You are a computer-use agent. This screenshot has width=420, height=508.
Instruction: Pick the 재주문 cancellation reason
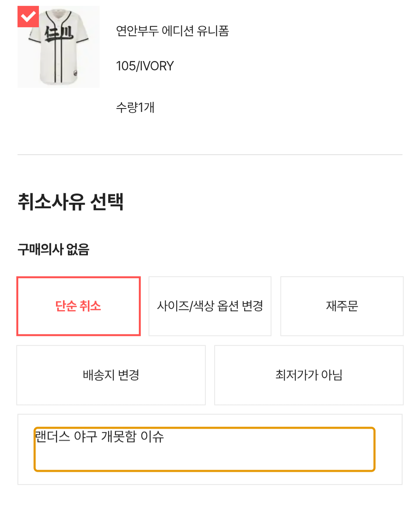pyautogui.click(x=342, y=306)
